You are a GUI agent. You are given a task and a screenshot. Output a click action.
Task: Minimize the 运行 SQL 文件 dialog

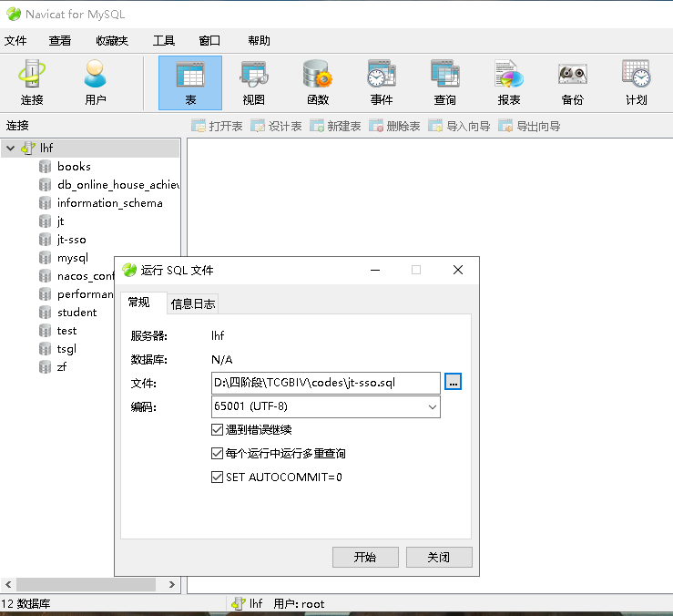click(375, 270)
